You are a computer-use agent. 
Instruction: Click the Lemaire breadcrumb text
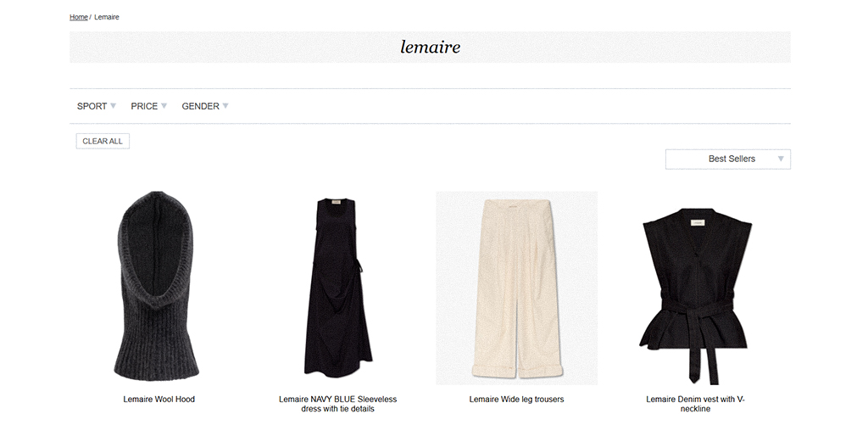[107, 17]
